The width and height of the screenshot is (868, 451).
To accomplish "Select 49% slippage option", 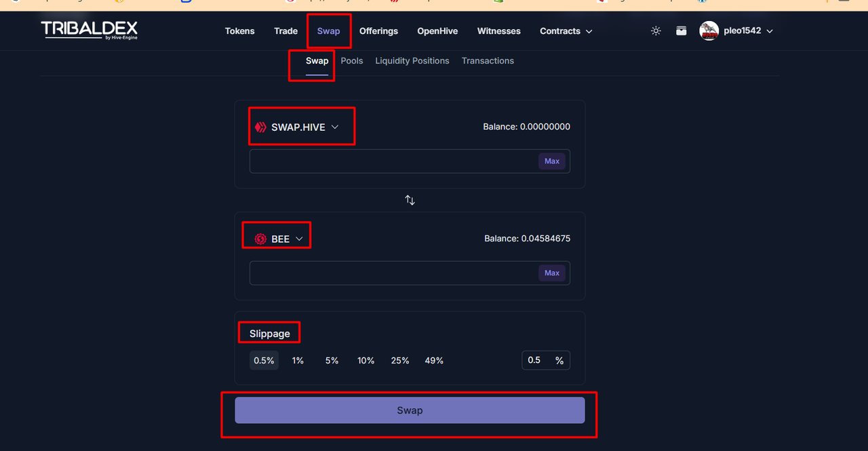I will [434, 361].
